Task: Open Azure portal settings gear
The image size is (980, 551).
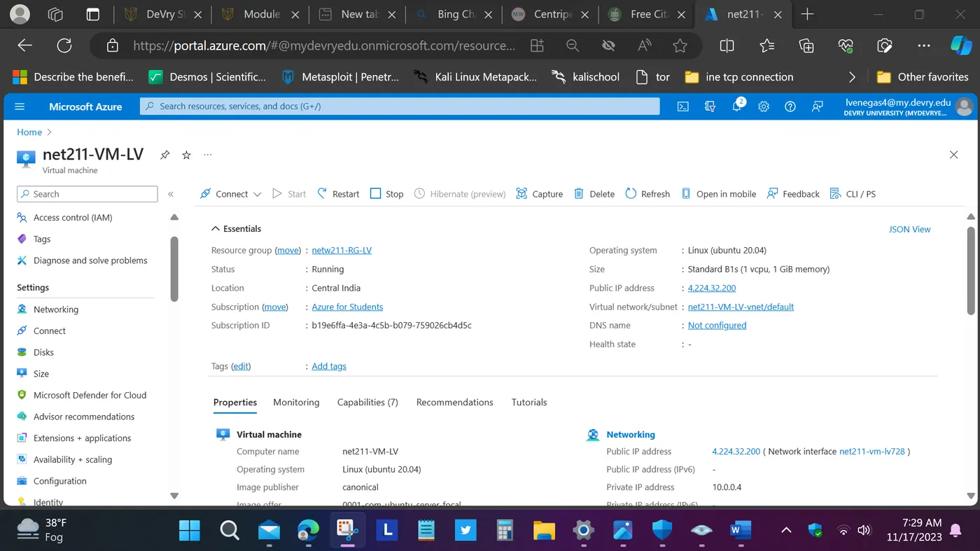Action: 764,106
